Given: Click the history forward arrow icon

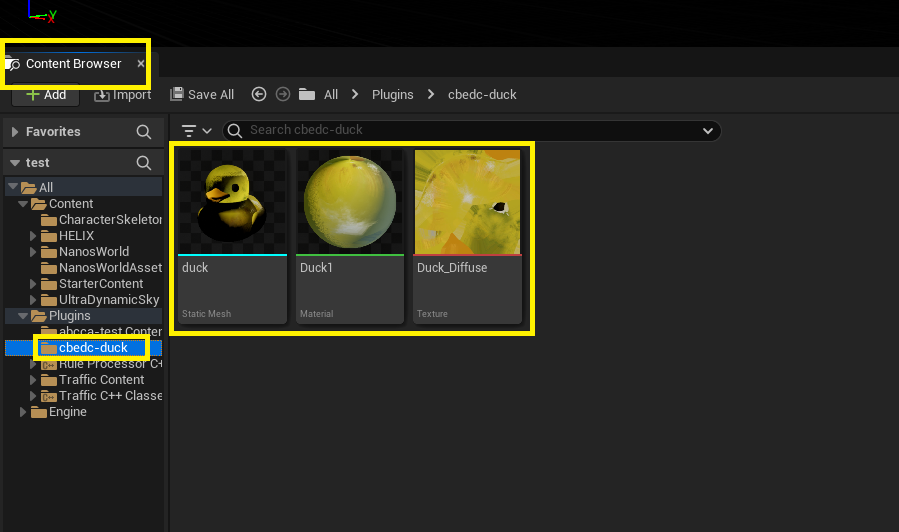Looking at the screenshot, I should tap(283, 94).
